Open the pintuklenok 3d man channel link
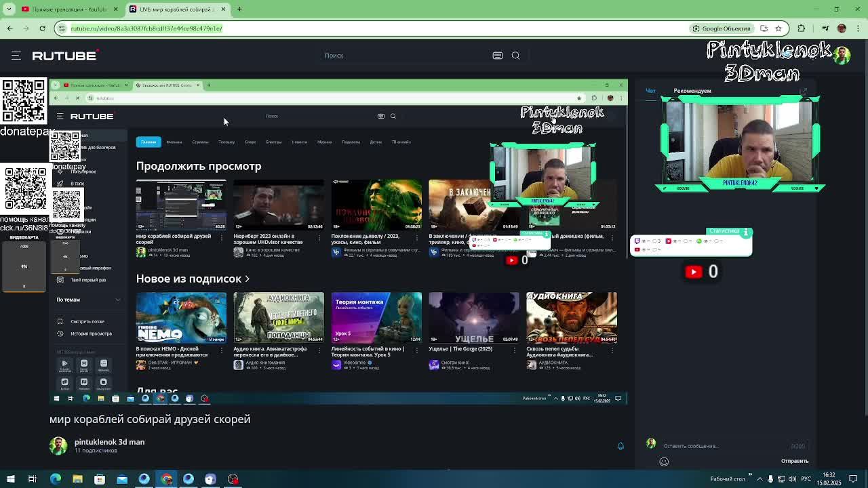Screen dimensions: 868x488 tap(109, 442)
